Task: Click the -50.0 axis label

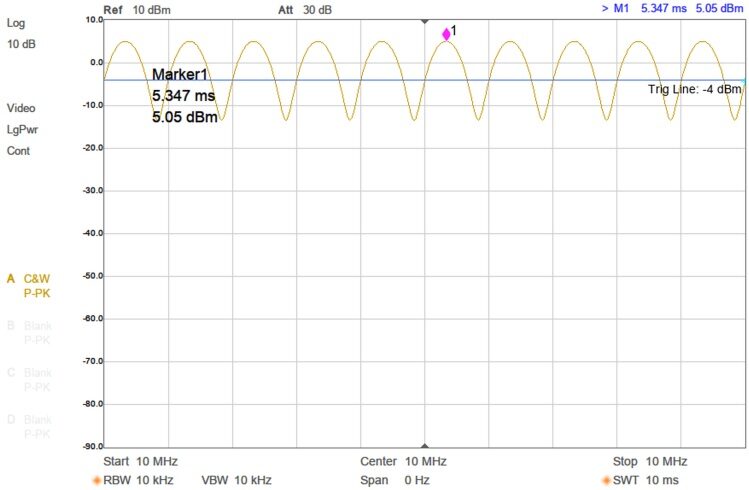Action: point(93,276)
